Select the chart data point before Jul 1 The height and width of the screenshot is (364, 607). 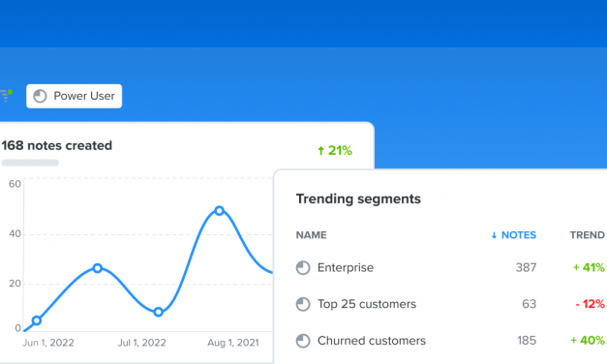pyautogui.click(x=98, y=268)
